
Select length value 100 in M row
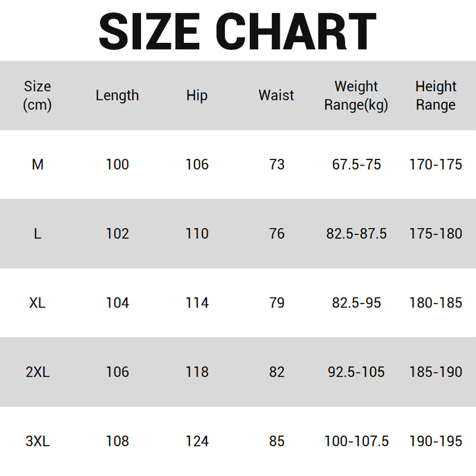tap(117, 164)
